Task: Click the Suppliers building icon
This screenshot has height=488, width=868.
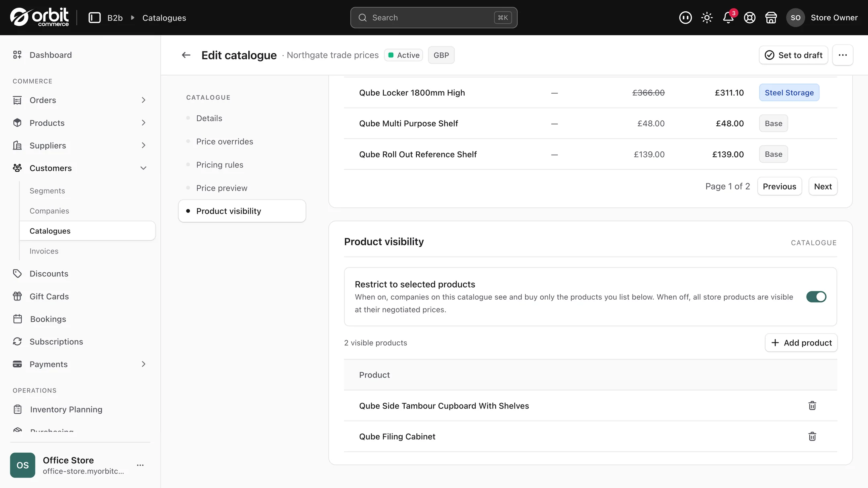Action: coord(17,145)
